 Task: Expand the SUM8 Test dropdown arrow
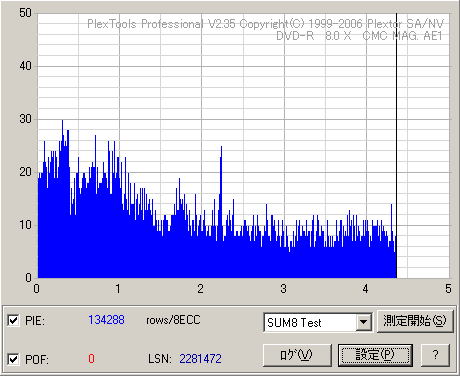pos(364,322)
